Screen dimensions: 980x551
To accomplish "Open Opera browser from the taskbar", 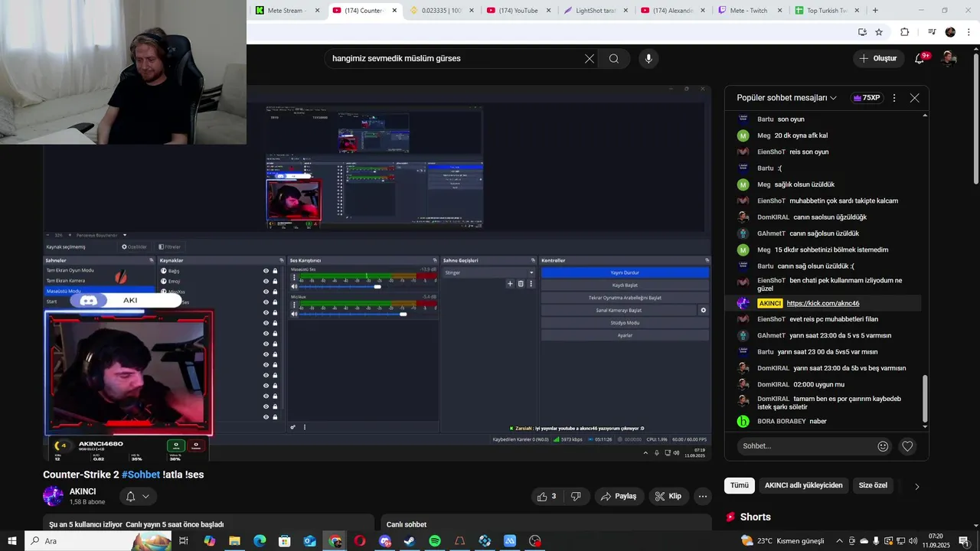I will click(x=360, y=541).
